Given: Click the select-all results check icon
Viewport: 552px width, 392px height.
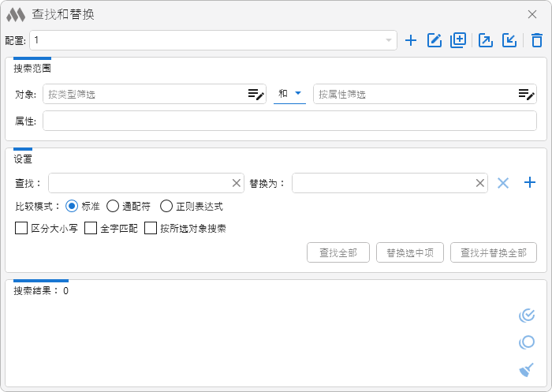Looking at the screenshot, I should pyautogui.click(x=527, y=315).
